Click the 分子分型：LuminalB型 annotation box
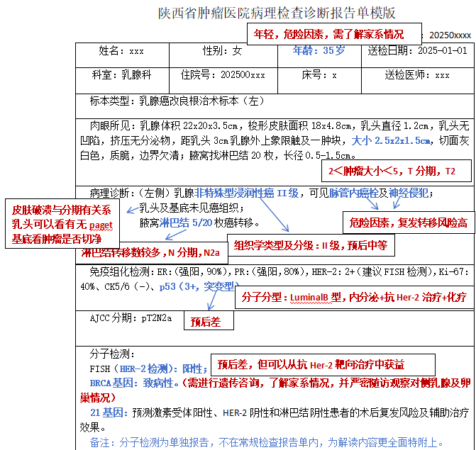This screenshot has width=476, height=450. click(x=355, y=298)
